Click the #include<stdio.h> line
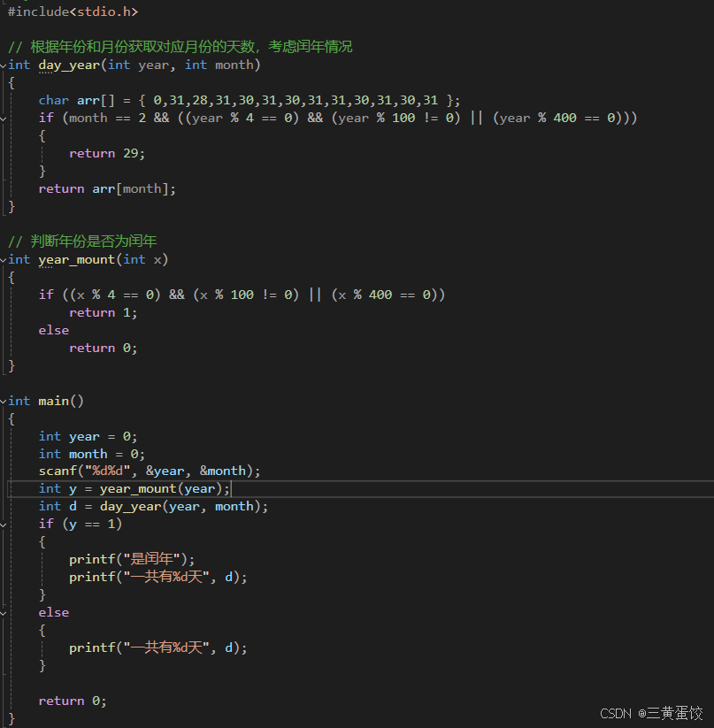 click(73, 11)
